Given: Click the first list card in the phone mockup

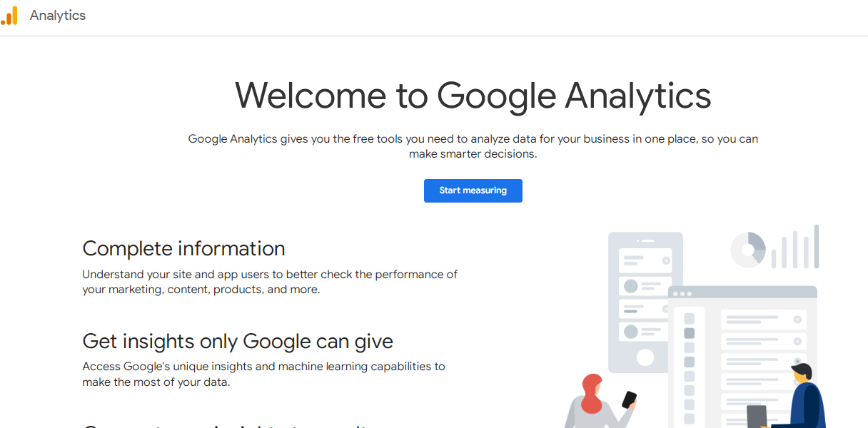Looking at the screenshot, I should tap(645, 260).
